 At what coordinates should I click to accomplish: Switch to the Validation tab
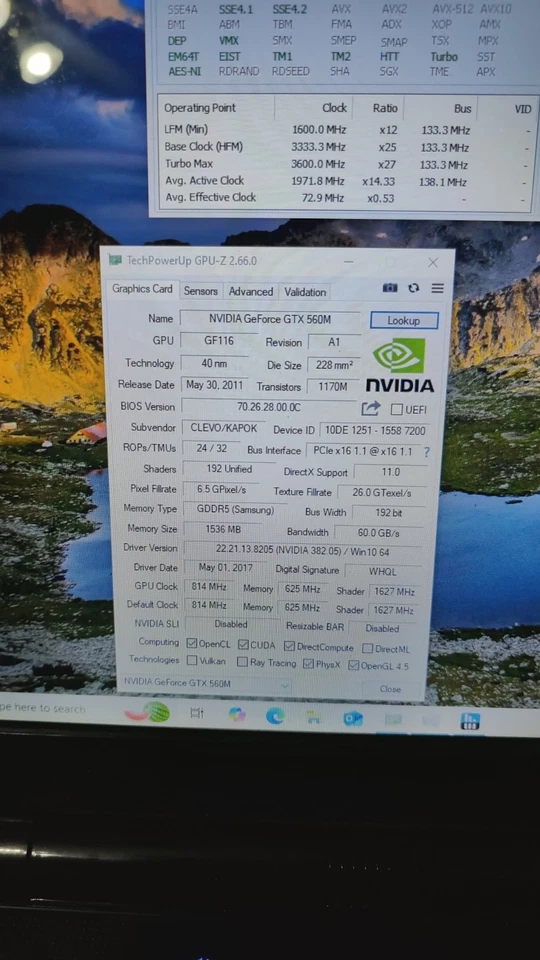(x=305, y=293)
